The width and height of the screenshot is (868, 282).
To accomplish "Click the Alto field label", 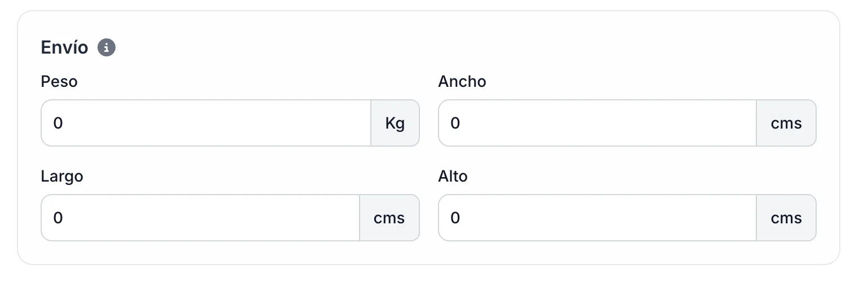I will (453, 176).
